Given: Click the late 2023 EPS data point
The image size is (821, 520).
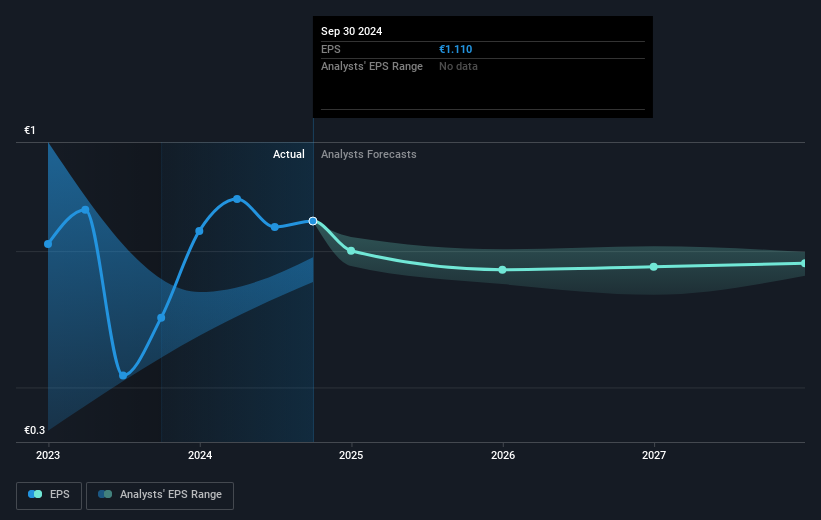Looking at the screenshot, I should [161, 318].
